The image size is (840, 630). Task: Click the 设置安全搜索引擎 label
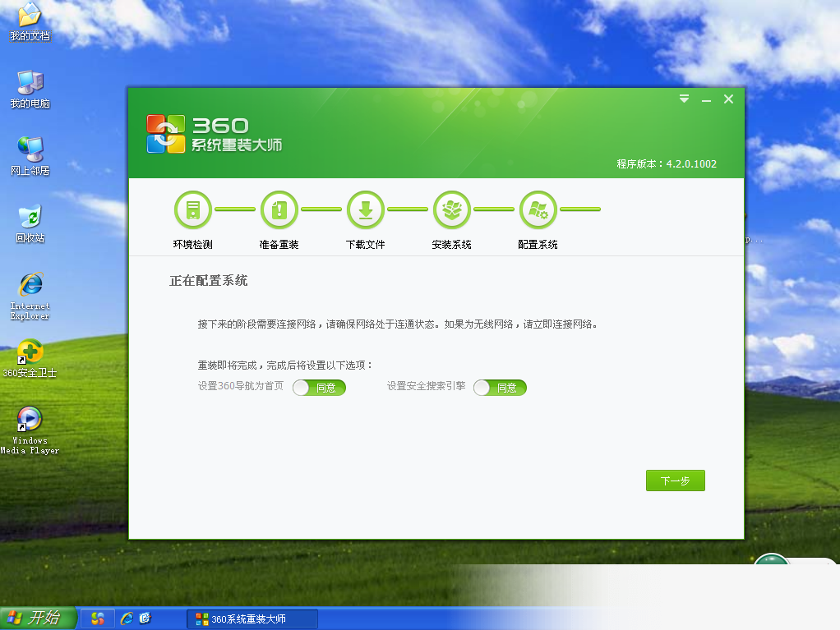point(427,386)
